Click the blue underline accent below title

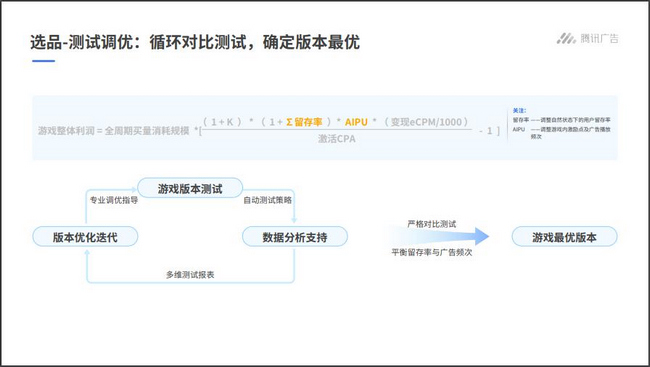pos(44,61)
